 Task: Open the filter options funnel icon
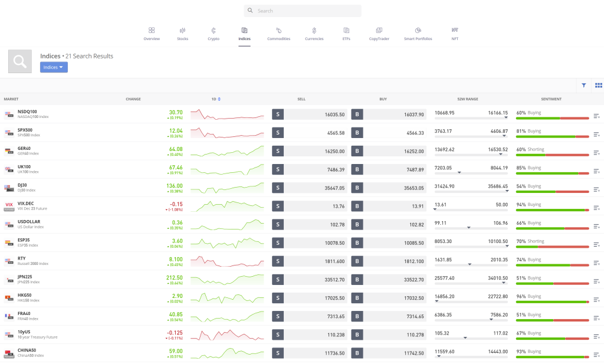pyautogui.click(x=583, y=85)
